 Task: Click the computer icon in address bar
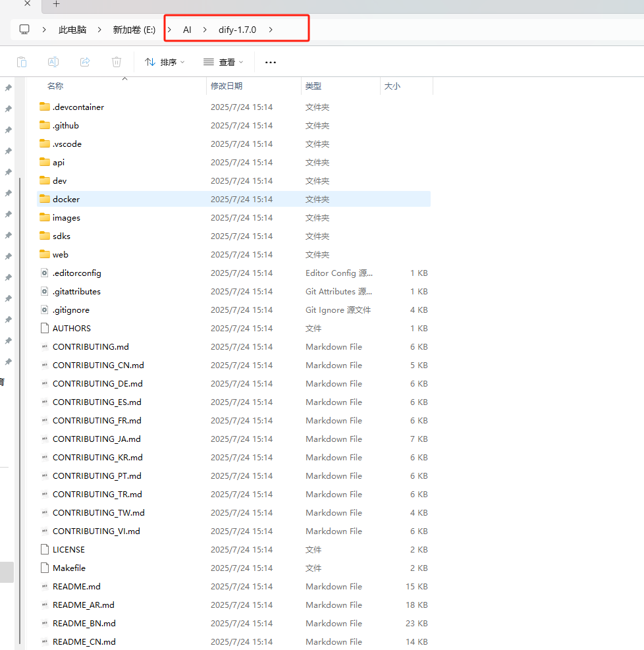point(24,30)
